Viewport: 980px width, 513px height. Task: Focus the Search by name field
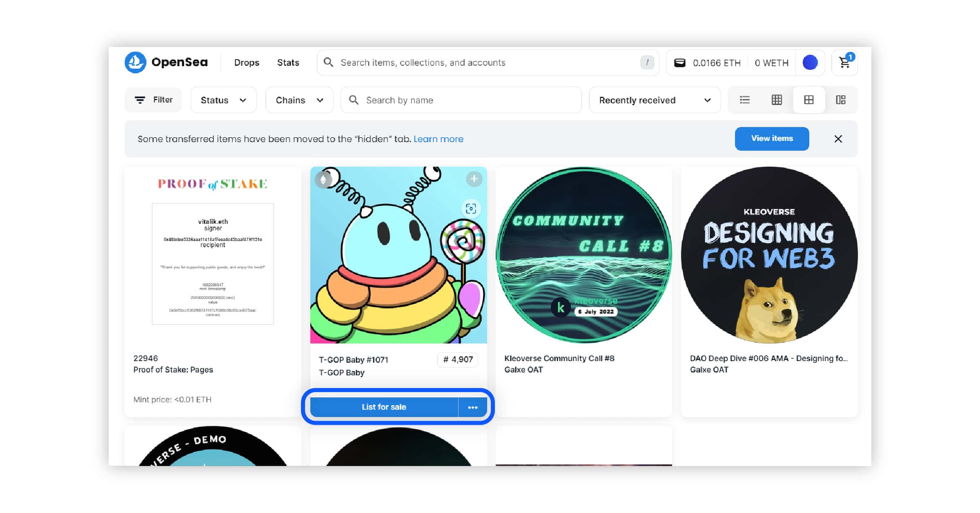click(x=461, y=100)
